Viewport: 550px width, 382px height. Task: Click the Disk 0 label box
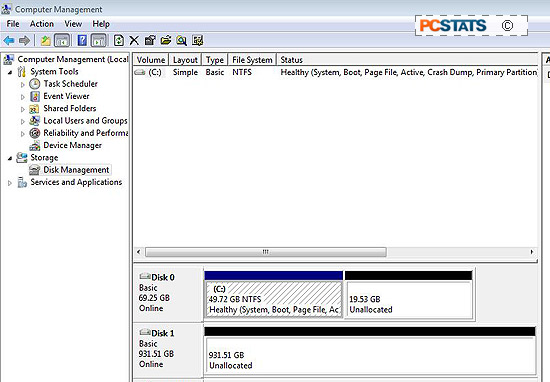(168, 294)
